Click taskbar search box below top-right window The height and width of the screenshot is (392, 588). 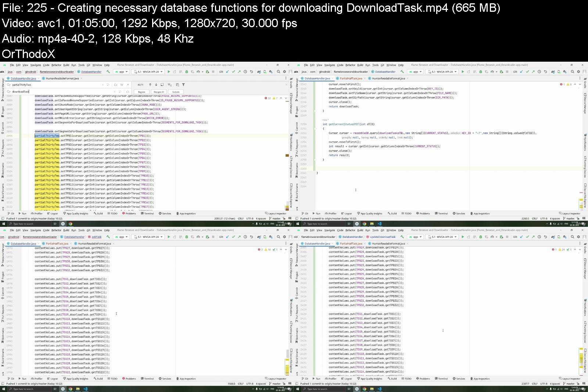pyautogui.click(x=323, y=224)
